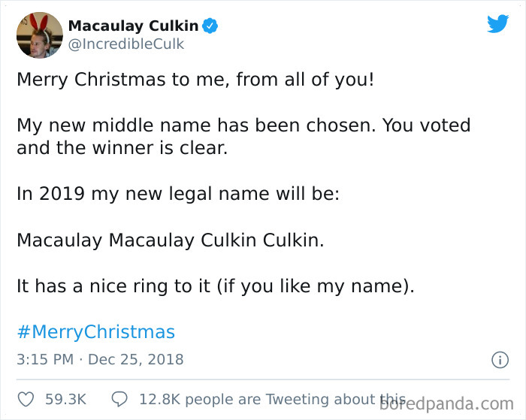This screenshot has width=526, height=420.
Task: Click the 'In 2019 my new legal name' line
Action: click(x=178, y=195)
